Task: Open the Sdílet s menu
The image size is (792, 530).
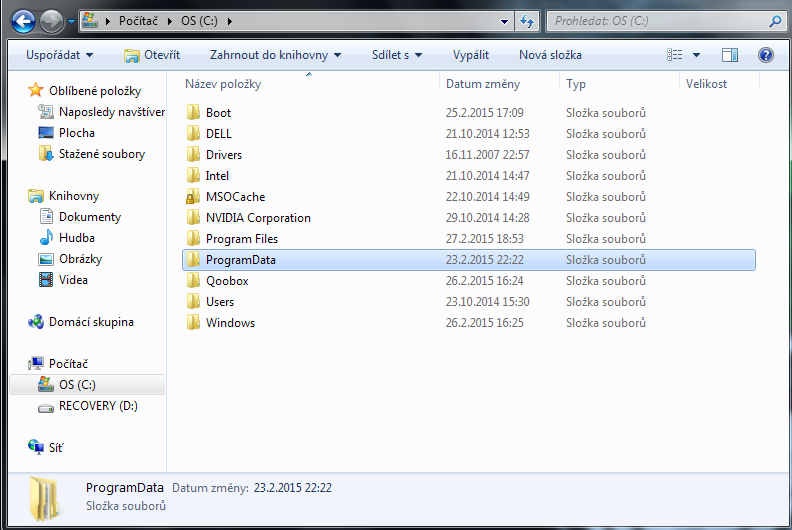Action: pyautogui.click(x=397, y=55)
